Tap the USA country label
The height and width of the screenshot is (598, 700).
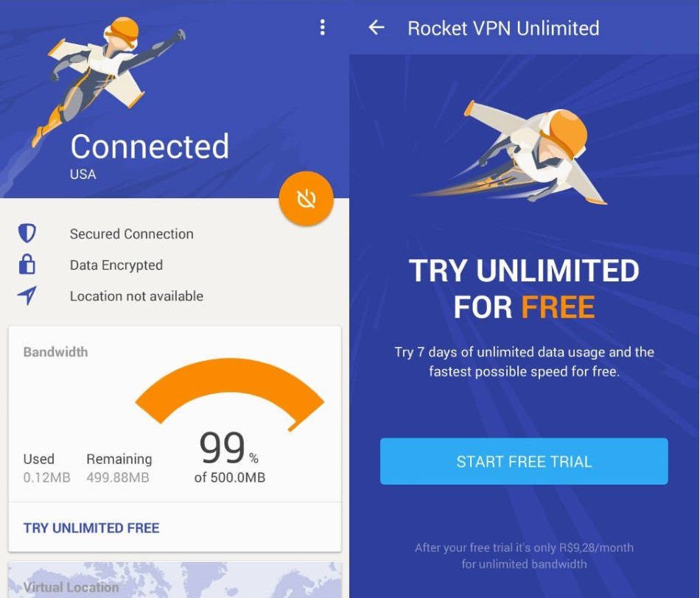[x=83, y=174]
